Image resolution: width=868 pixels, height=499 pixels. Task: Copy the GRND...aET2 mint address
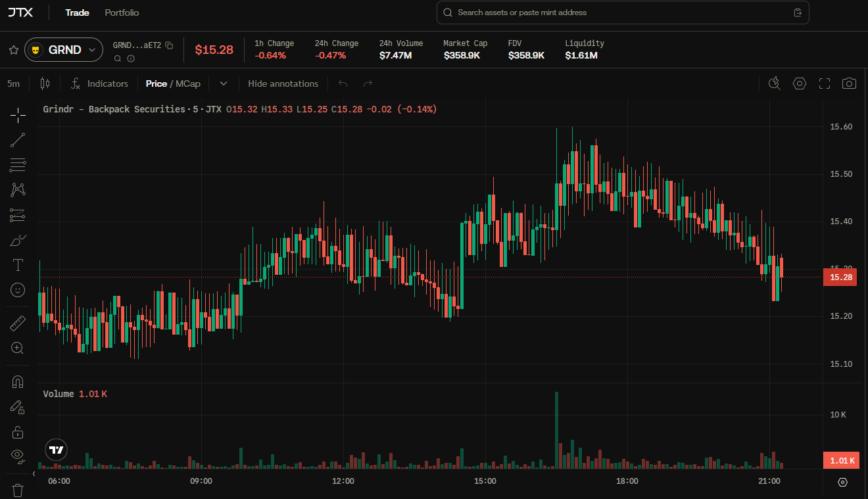169,45
